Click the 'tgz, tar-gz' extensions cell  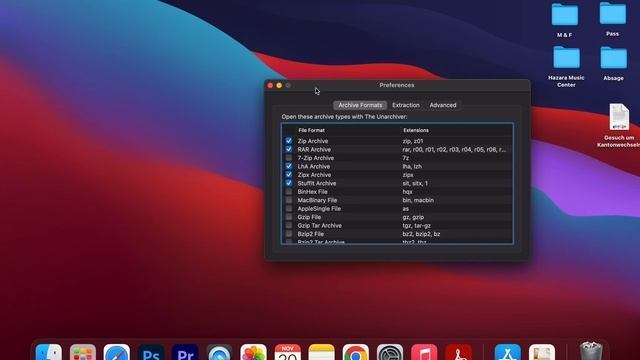coord(416,225)
